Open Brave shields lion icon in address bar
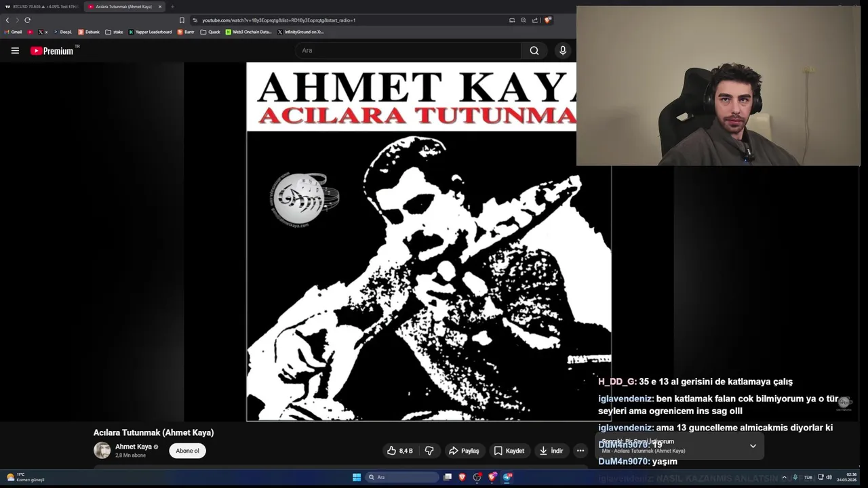 pyautogui.click(x=548, y=20)
